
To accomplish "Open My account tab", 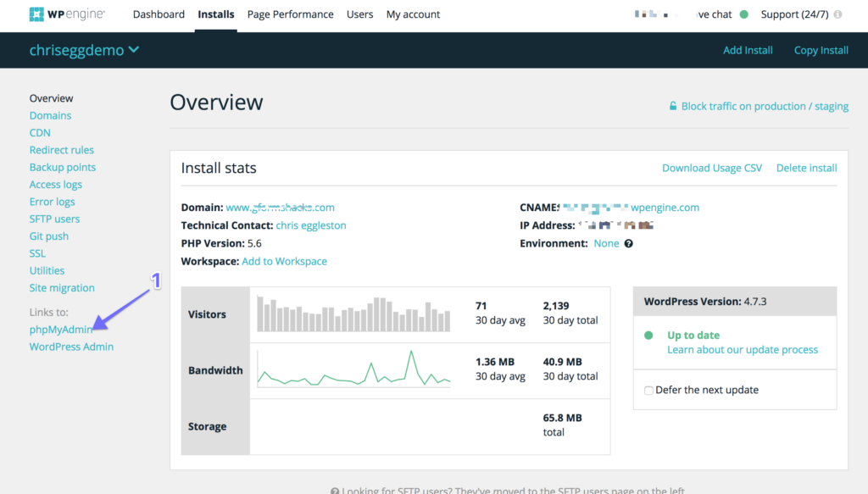I will click(413, 14).
